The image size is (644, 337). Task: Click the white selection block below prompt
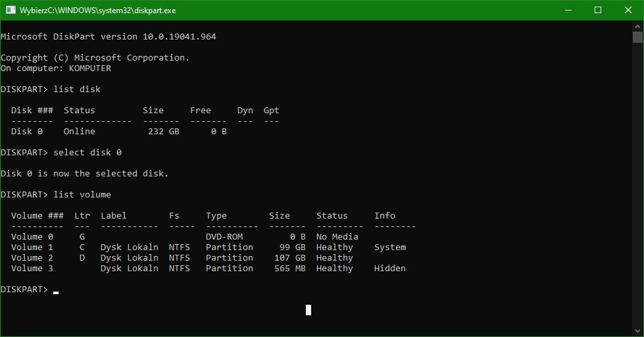point(309,310)
